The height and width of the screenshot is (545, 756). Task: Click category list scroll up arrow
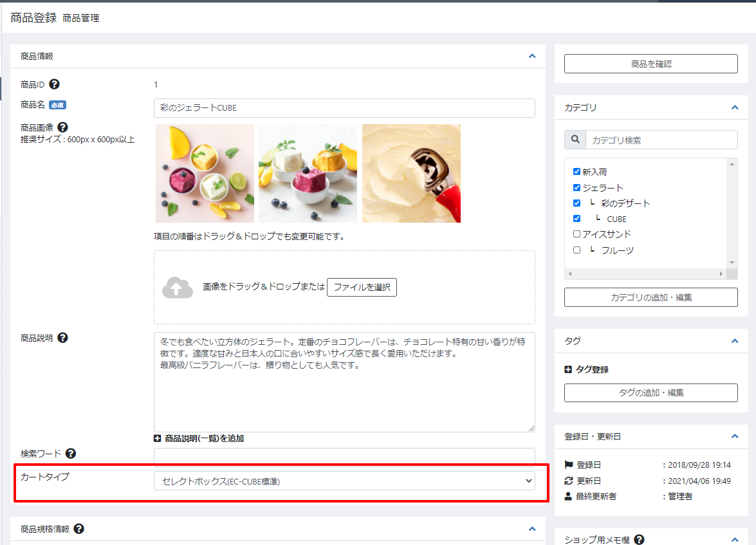pyautogui.click(x=732, y=165)
